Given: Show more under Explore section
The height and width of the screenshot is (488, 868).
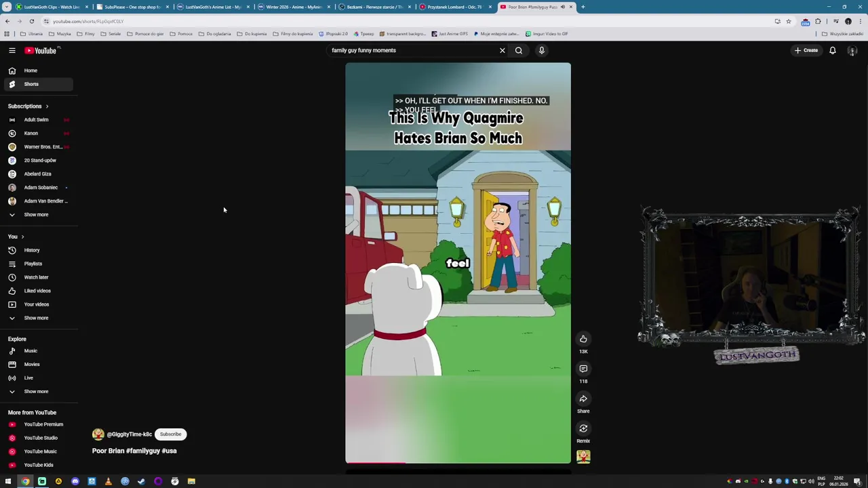Looking at the screenshot, I should (x=37, y=392).
